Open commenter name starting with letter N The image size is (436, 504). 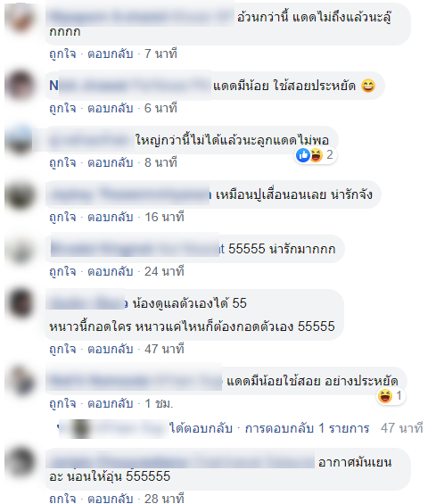pos(130,86)
